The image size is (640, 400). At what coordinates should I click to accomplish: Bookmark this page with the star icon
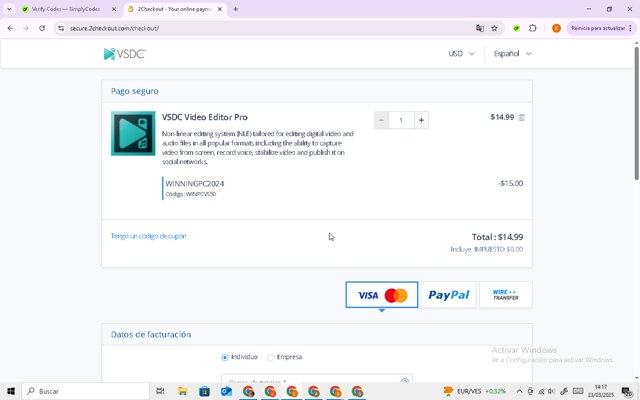(494, 28)
